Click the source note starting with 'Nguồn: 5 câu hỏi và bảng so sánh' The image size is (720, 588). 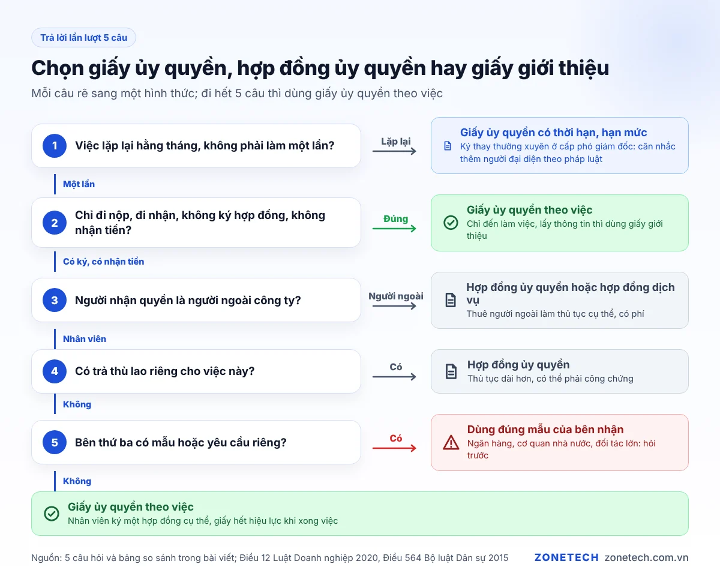[269, 558]
